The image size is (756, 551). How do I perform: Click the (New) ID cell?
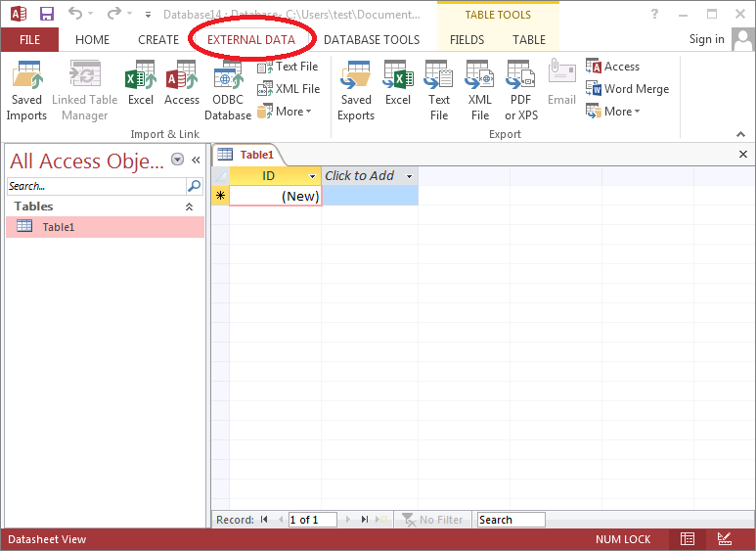pyautogui.click(x=275, y=196)
